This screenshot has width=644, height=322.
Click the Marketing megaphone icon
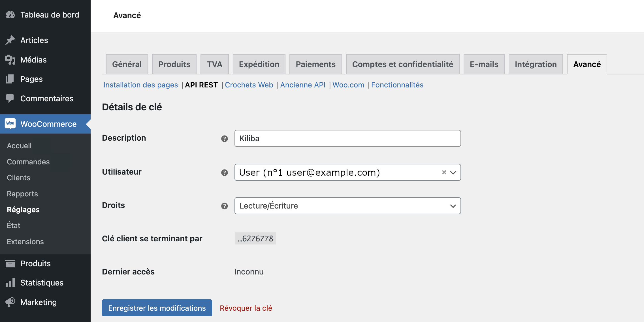10,302
